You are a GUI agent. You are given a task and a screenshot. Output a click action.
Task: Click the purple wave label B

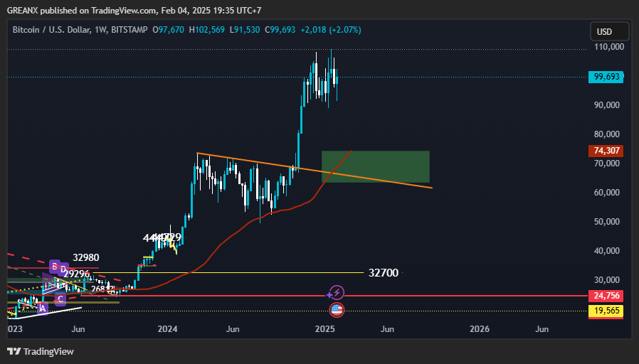pos(54,266)
